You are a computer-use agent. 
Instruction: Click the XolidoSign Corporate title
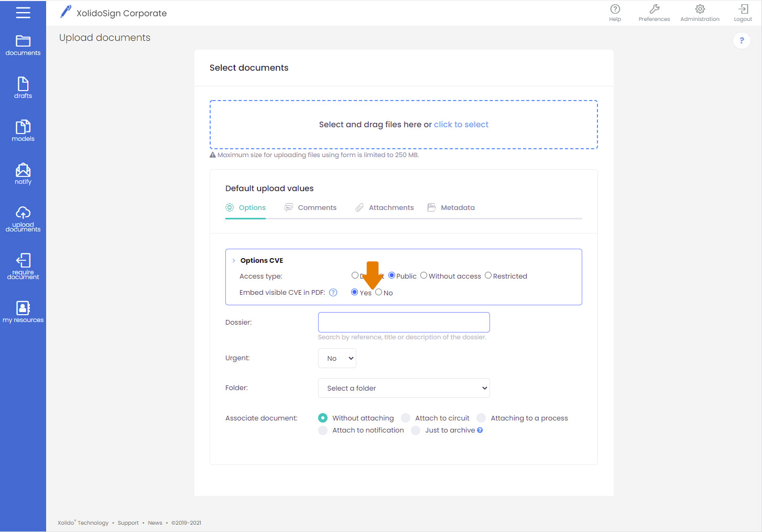tap(122, 13)
